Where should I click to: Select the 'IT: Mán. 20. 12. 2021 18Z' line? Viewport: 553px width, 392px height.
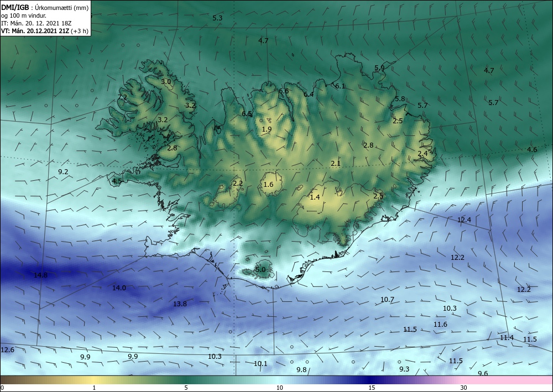click(36, 23)
